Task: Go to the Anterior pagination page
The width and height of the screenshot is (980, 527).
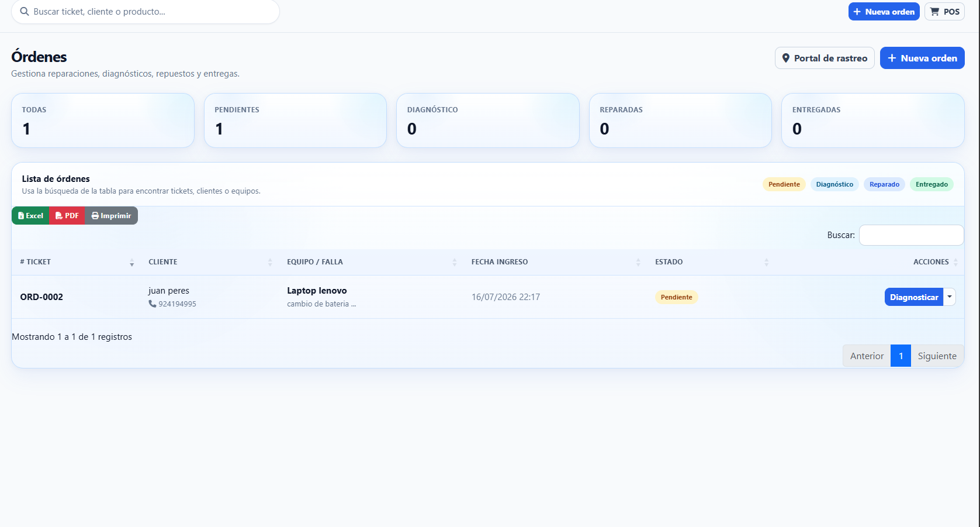Action: pyautogui.click(x=867, y=356)
